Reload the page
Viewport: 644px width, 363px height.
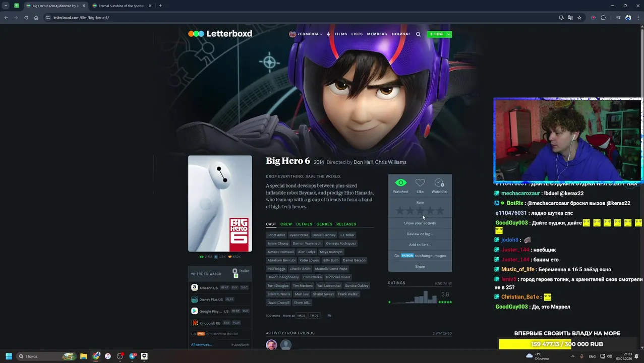pos(26,18)
